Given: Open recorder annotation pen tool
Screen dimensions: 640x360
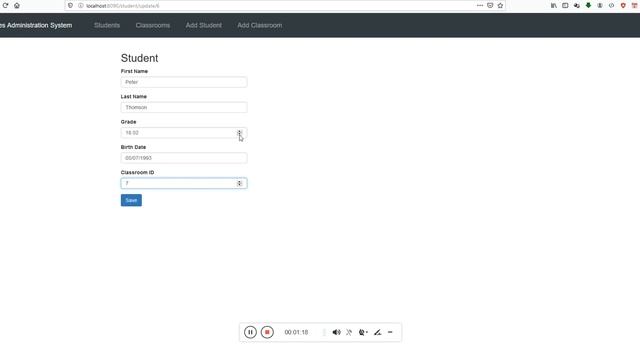Looking at the screenshot, I should [378, 332].
